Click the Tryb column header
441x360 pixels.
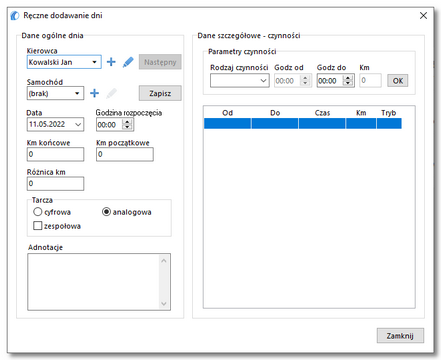[x=389, y=113]
